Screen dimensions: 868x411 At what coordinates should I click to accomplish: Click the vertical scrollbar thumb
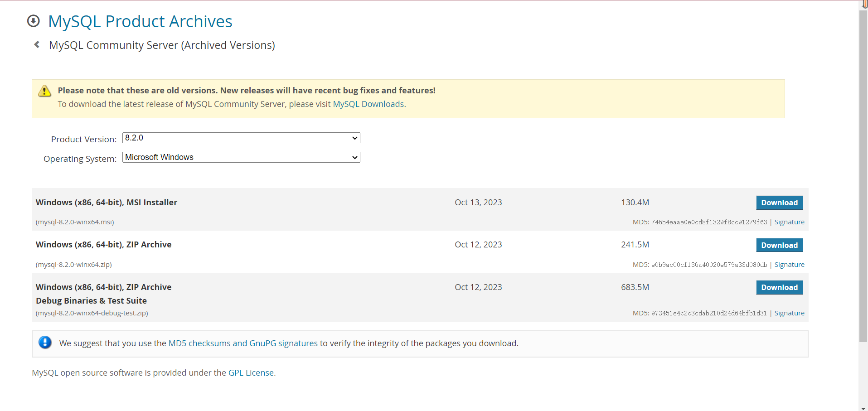pos(863,176)
